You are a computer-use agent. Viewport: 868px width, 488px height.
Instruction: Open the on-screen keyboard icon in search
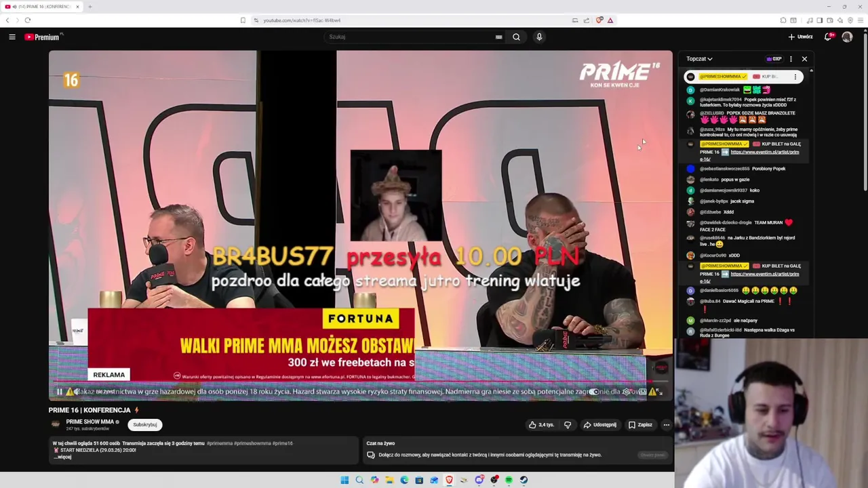click(x=499, y=37)
